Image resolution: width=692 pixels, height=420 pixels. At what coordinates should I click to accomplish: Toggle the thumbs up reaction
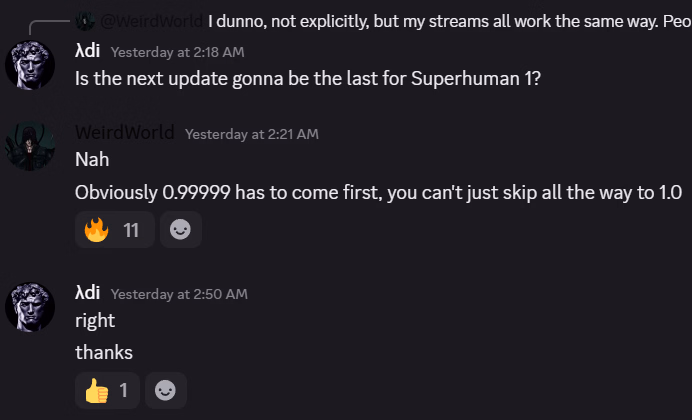(x=109, y=390)
